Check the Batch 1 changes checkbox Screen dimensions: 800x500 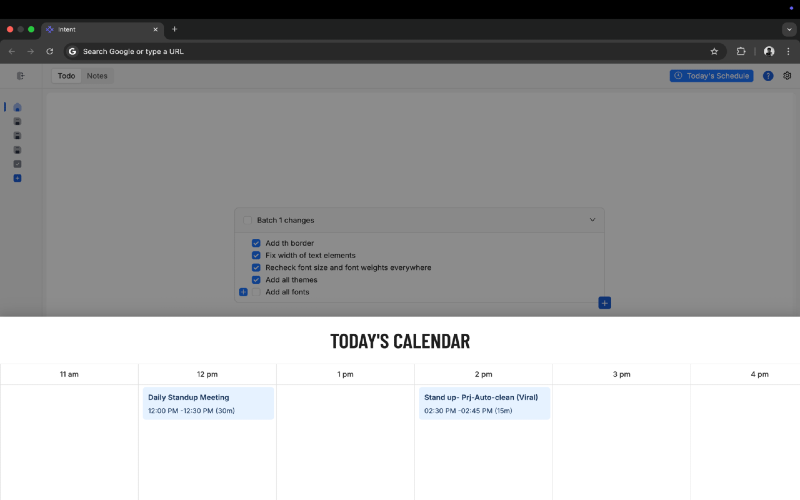pyautogui.click(x=247, y=220)
